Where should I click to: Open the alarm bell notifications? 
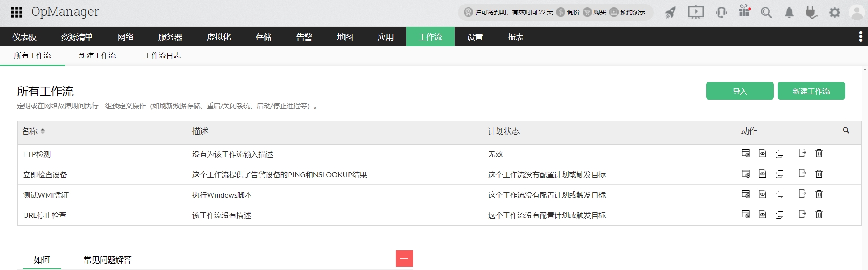(789, 12)
